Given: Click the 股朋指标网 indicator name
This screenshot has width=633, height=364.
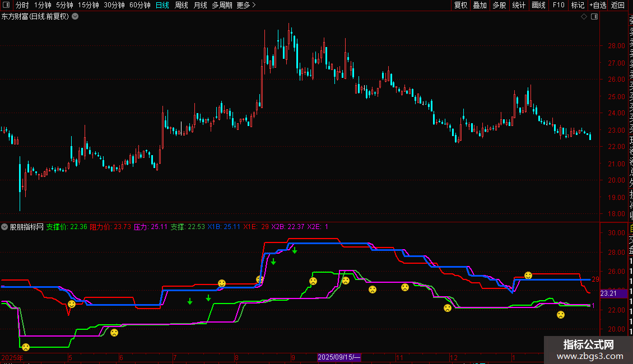Looking at the screenshot, I should [27, 227].
